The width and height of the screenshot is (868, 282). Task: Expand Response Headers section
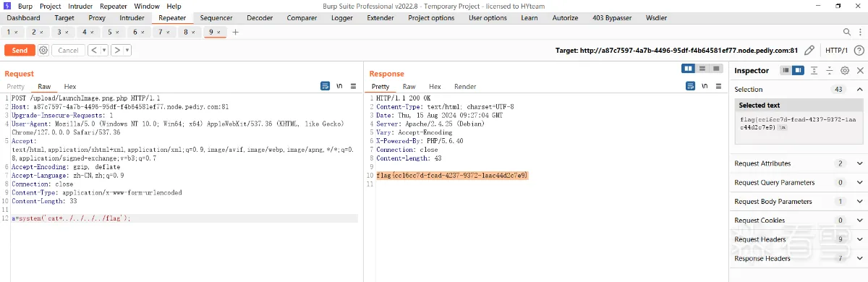click(x=859, y=258)
